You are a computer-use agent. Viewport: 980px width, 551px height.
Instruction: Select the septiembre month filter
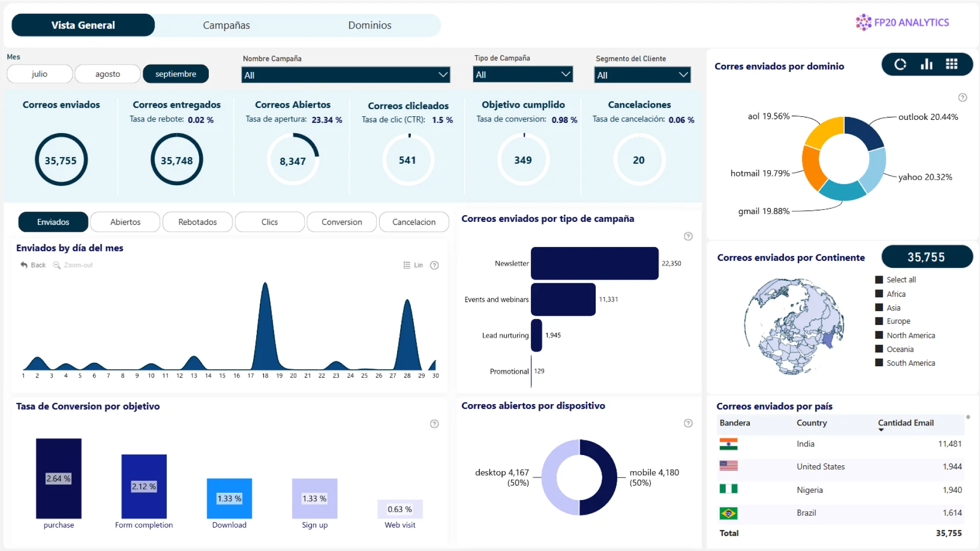tap(176, 74)
